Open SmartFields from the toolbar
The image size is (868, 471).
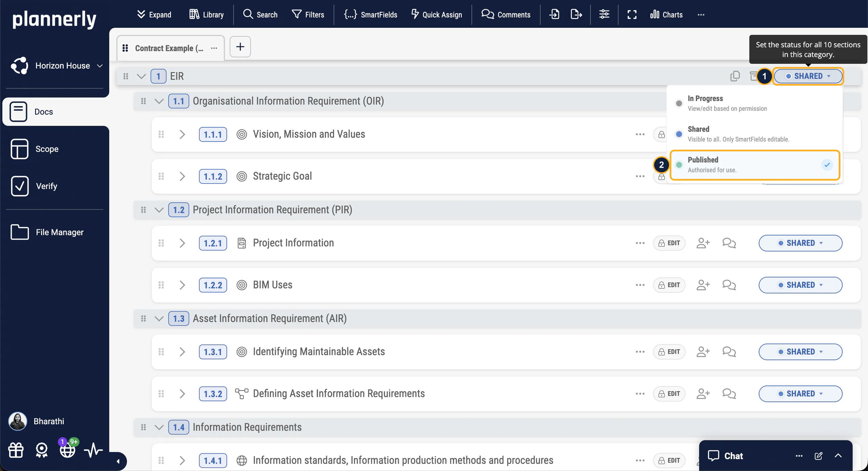point(370,15)
